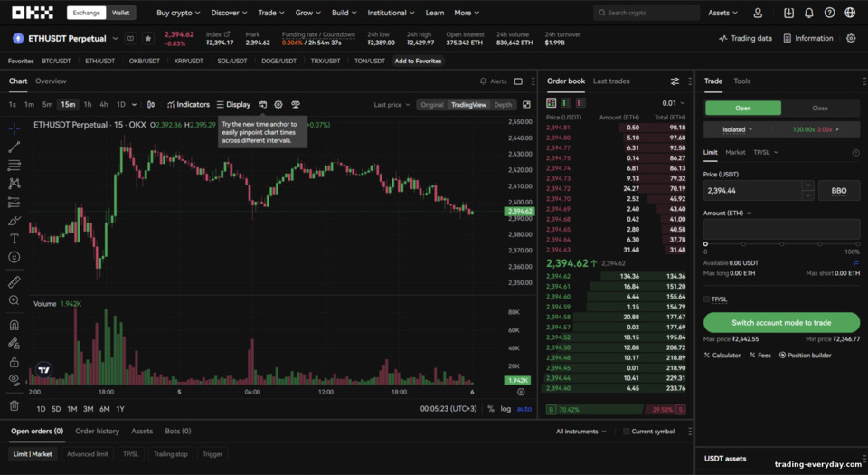Open the order book 0.01 precision dropdown
The image size is (868, 475).
pos(673,103)
